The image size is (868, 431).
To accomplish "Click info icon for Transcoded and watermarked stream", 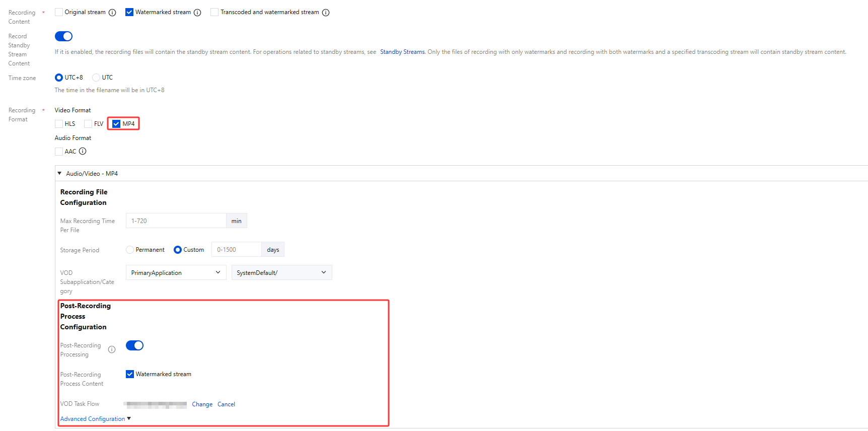I will tap(326, 13).
